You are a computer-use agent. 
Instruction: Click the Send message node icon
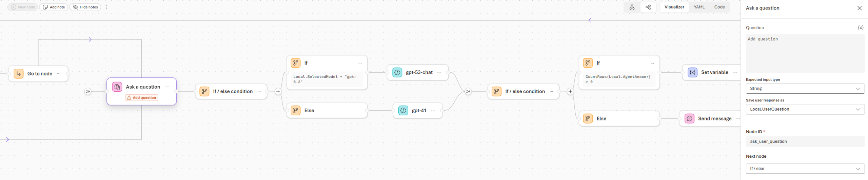pos(689,119)
